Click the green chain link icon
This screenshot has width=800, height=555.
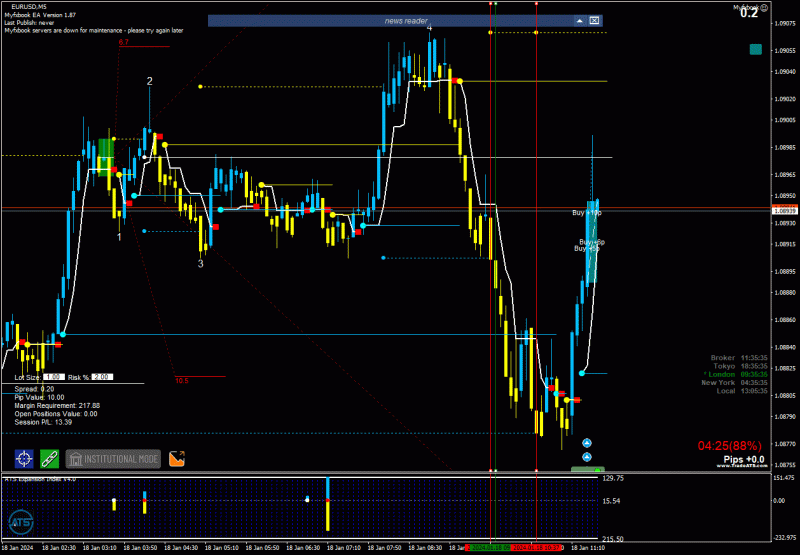[49, 459]
